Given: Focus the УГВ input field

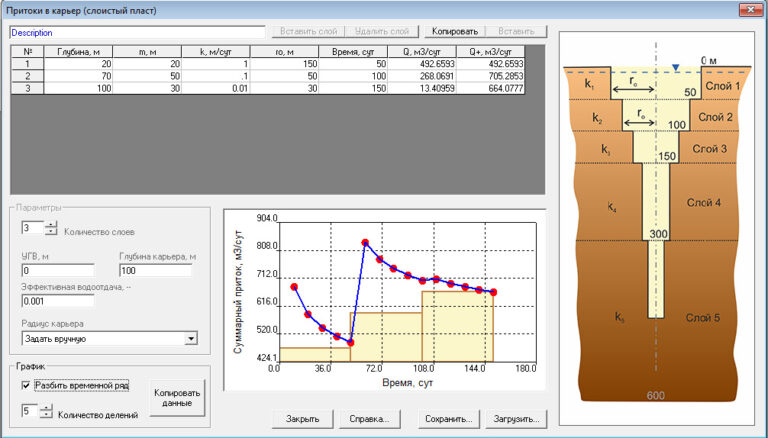Looking at the screenshot, I should tap(57, 270).
